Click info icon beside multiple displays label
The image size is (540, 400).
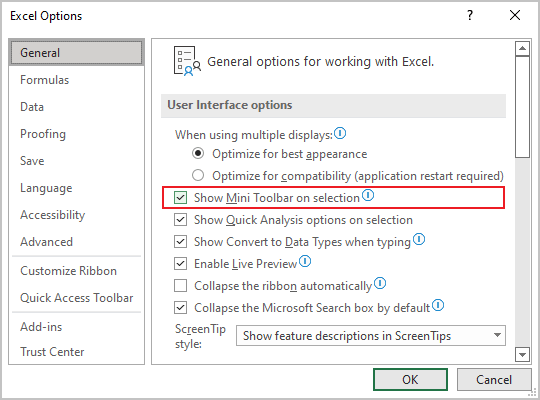click(340, 133)
